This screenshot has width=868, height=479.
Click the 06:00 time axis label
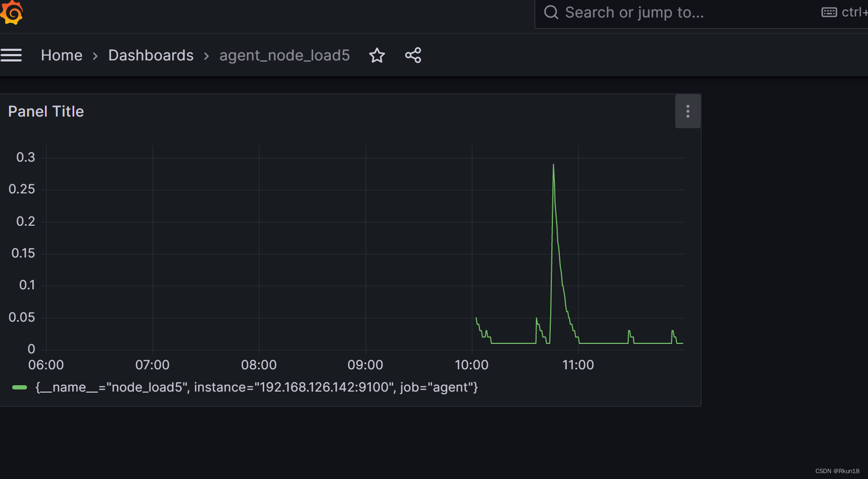pyautogui.click(x=46, y=365)
